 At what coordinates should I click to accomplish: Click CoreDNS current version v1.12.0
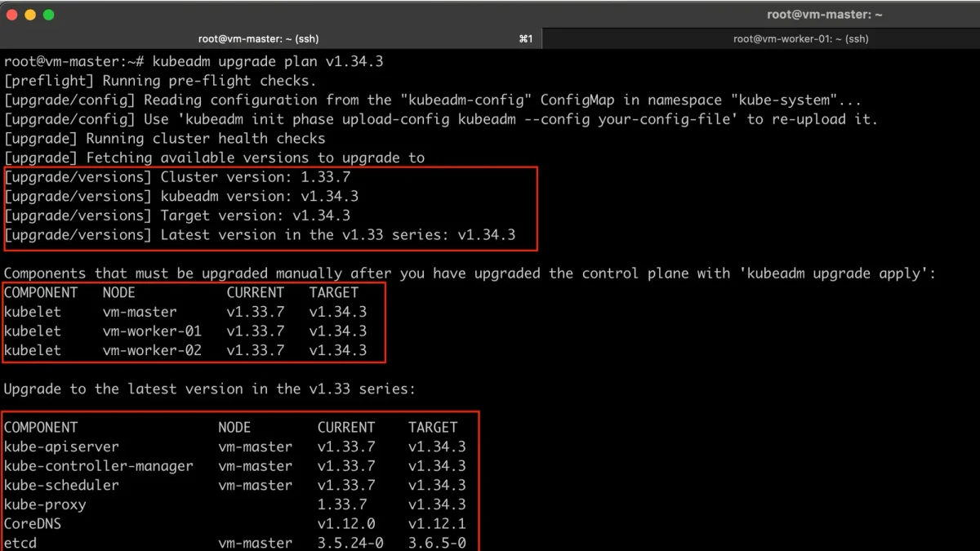pyautogui.click(x=346, y=523)
